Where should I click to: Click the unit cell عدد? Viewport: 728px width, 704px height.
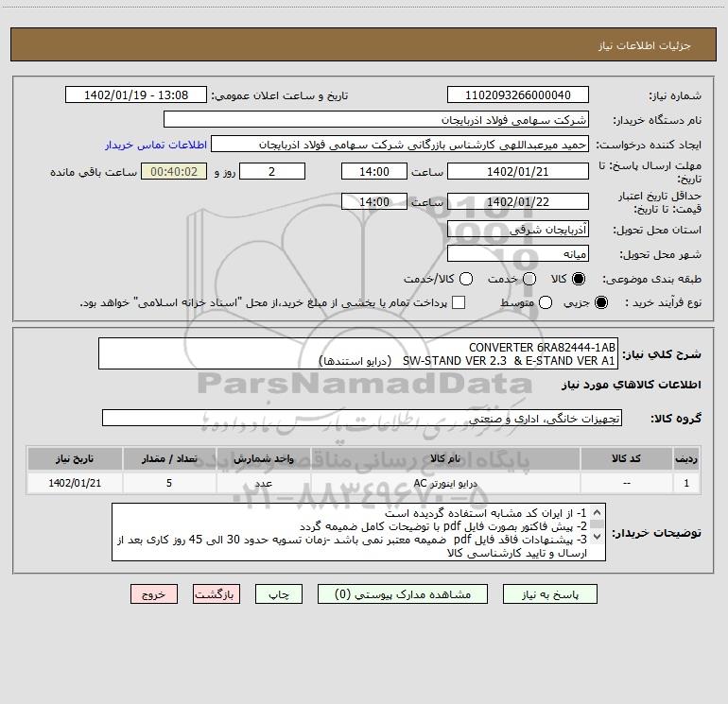pyautogui.click(x=263, y=483)
